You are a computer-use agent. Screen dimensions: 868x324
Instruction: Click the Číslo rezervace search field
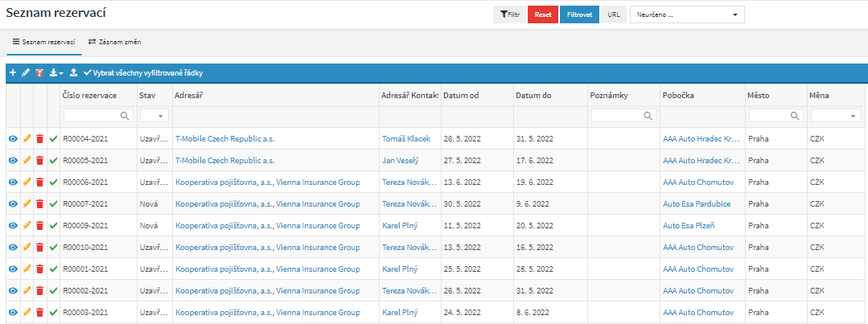point(92,117)
